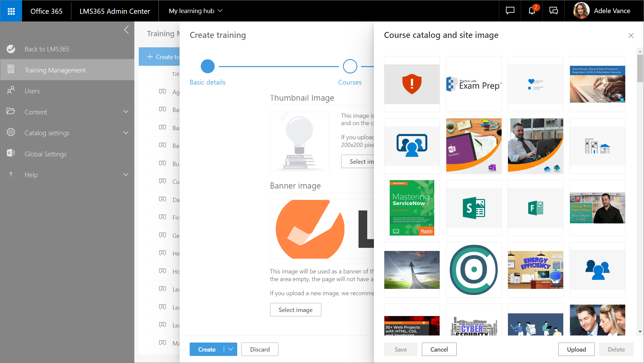Click the chat message icon in header
The width and height of the screenshot is (644, 363).
pos(510,11)
